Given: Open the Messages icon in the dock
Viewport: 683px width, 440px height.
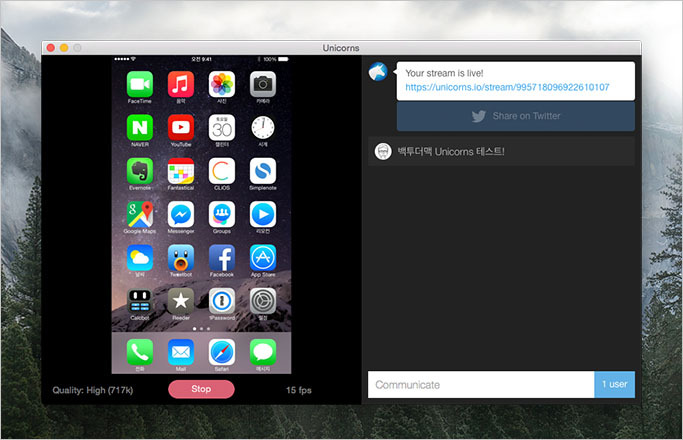Looking at the screenshot, I should [x=263, y=352].
